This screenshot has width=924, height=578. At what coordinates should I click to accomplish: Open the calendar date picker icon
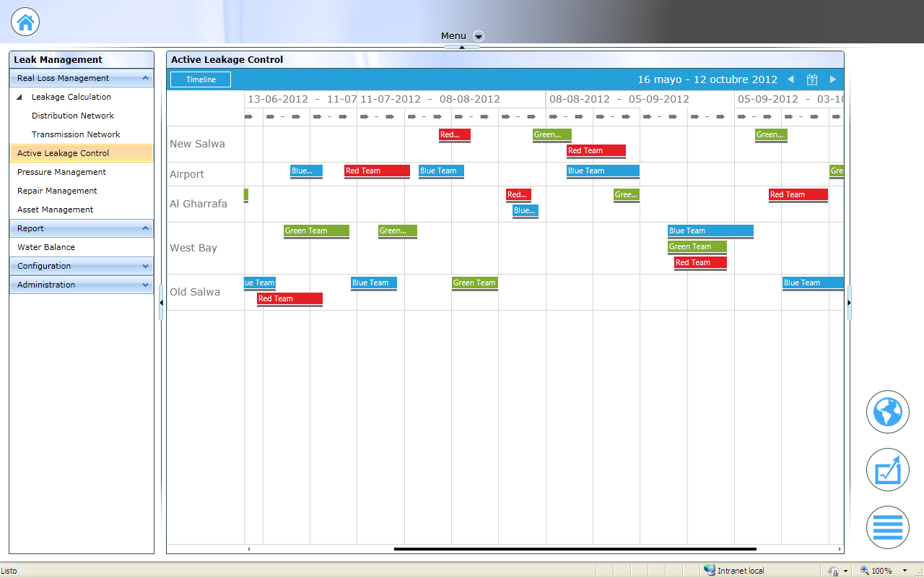[x=812, y=79]
